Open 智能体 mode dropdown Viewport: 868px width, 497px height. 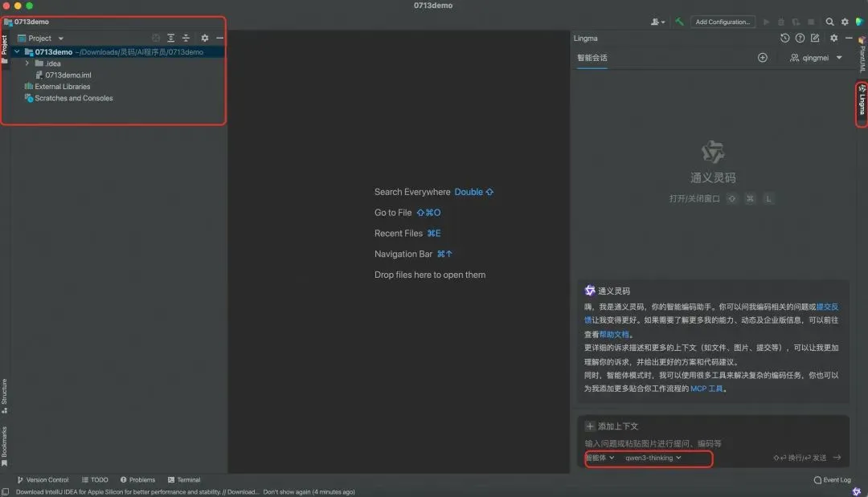pyautogui.click(x=600, y=458)
